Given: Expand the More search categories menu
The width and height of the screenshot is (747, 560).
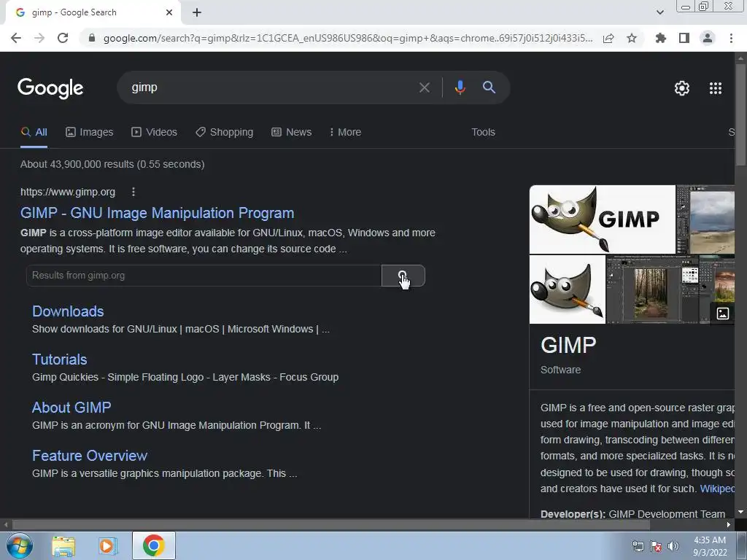Looking at the screenshot, I should tap(345, 132).
